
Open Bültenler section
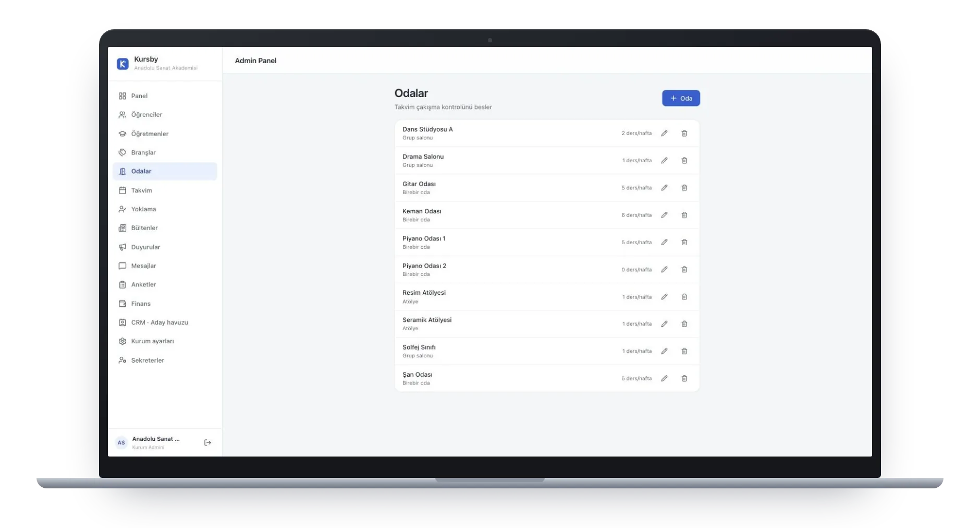(165, 228)
